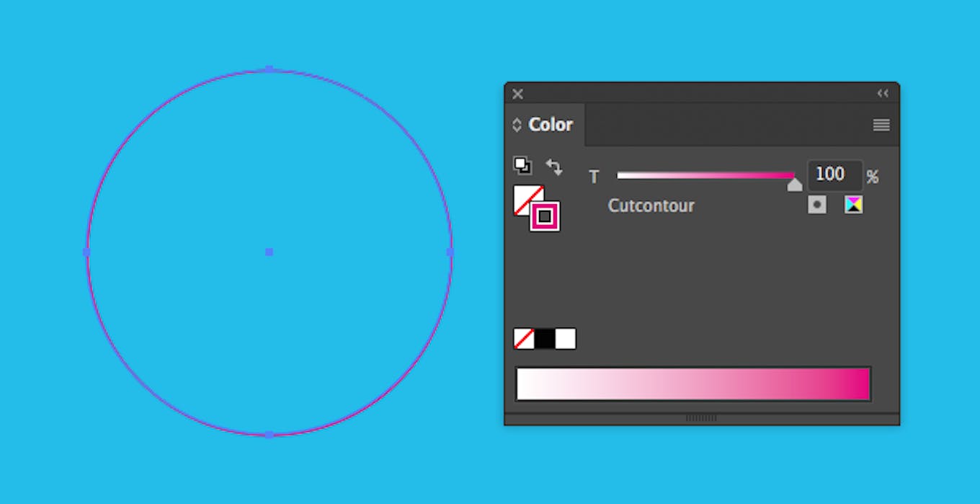The image size is (980, 504).
Task: Select the white swatch
Action: (566, 339)
